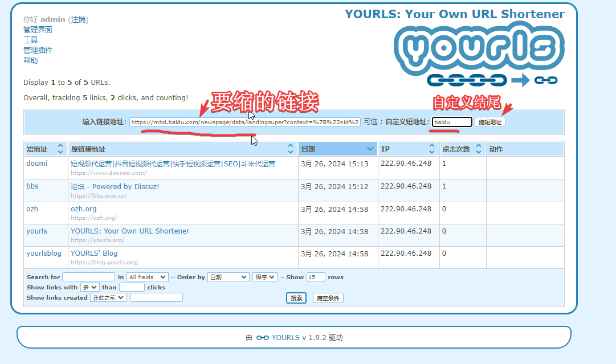Sort table by 短地址 column arrows
Screen dimensions: 616x364
pyautogui.click(x=60, y=149)
